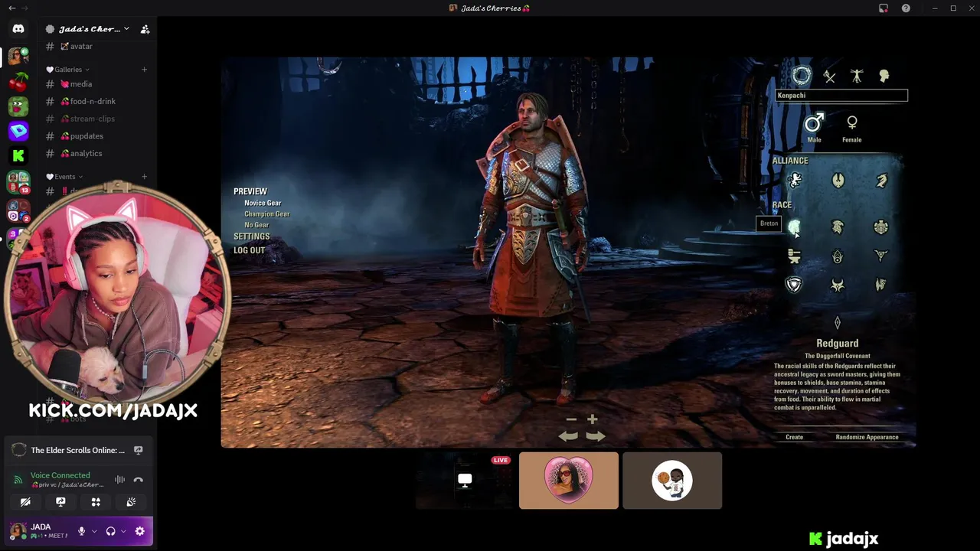Zoom in with the plus control
980x551 pixels.
click(592, 419)
